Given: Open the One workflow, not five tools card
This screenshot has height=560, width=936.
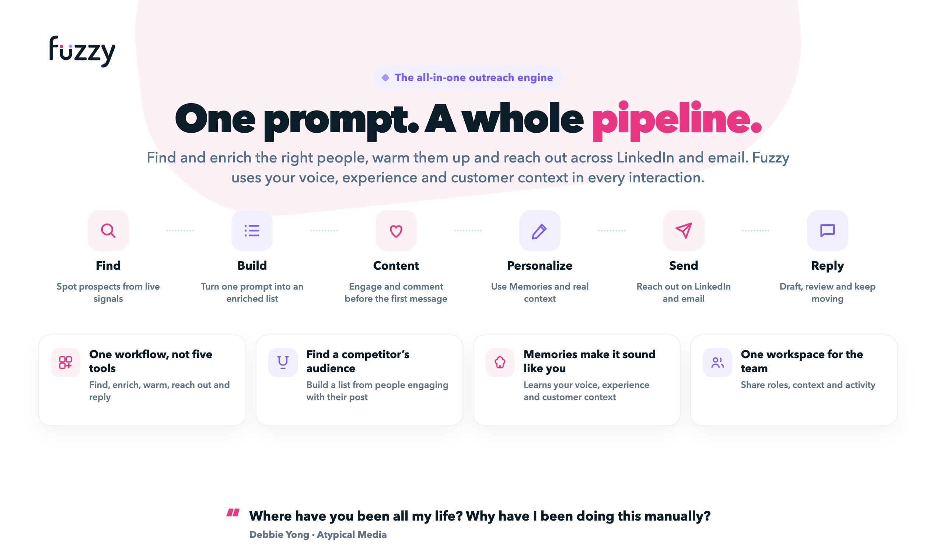Looking at the screenshot, I should (x=142, y=380).
